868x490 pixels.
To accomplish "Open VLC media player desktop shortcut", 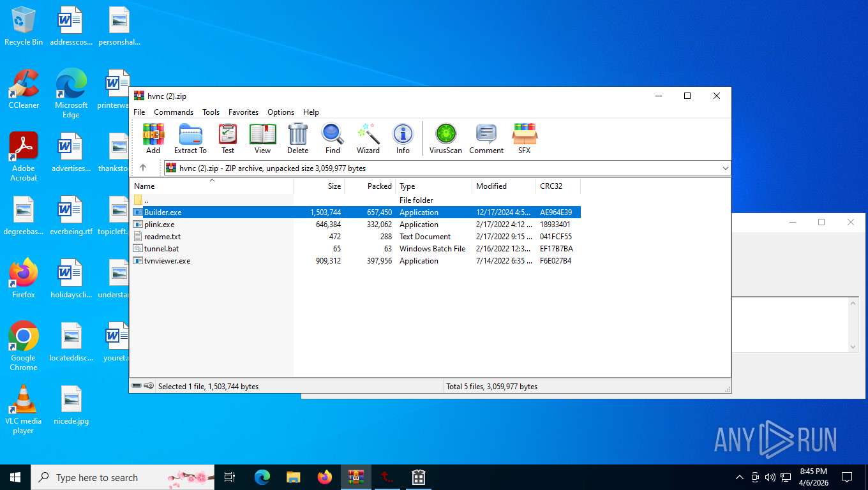I will [24, 410].
